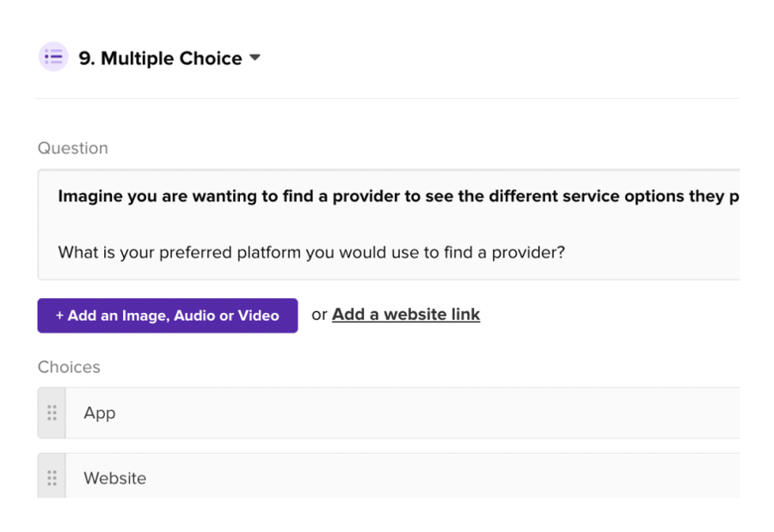Click 'Add an Image, Audio or Video' button
Image resolution: width=774 pixels, height=532 pixels.
point(168,315)
